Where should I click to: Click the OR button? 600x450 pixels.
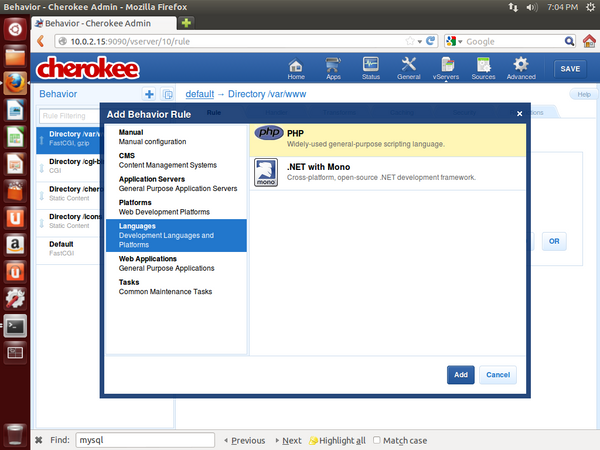pyautogui.click(x=554, y=241)
